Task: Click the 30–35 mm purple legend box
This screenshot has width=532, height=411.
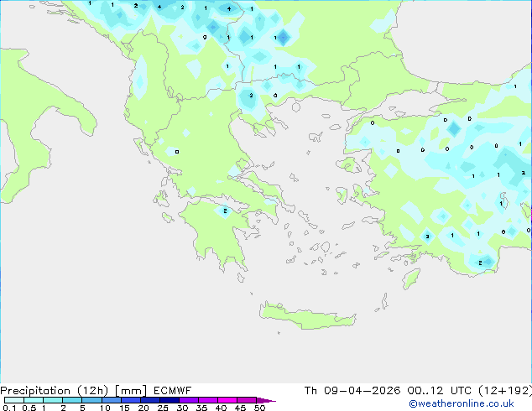Action: (189, 400)
